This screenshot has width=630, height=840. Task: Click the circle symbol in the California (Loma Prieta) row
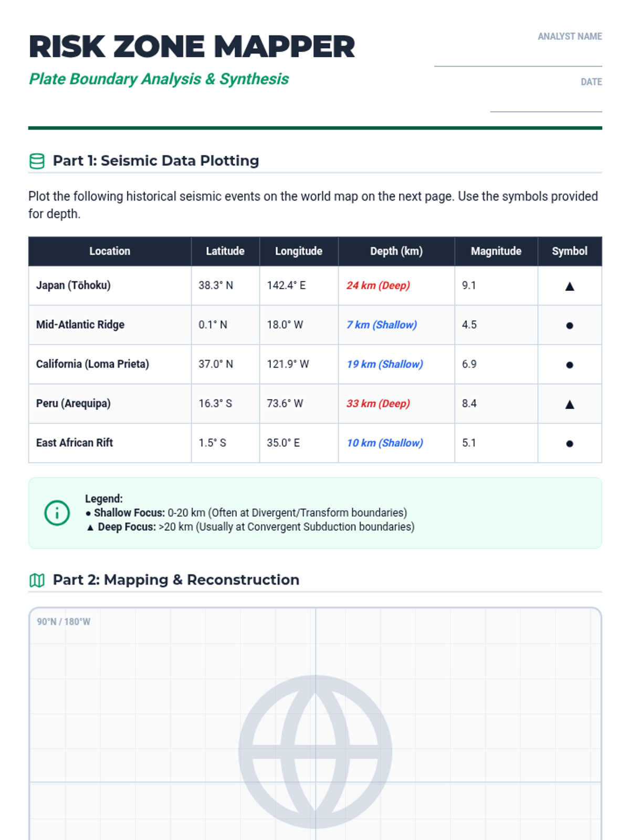point(570,365)
